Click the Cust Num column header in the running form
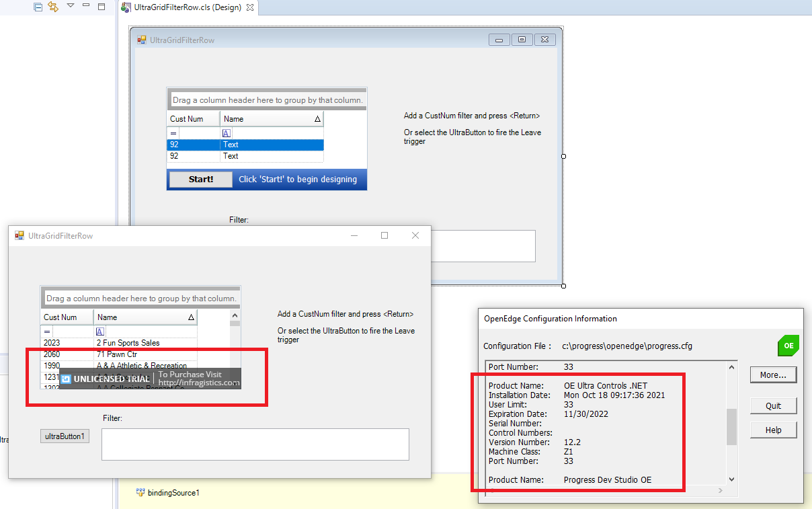The height and width of the screenshot is (509, 812). (x=67, y=317)
